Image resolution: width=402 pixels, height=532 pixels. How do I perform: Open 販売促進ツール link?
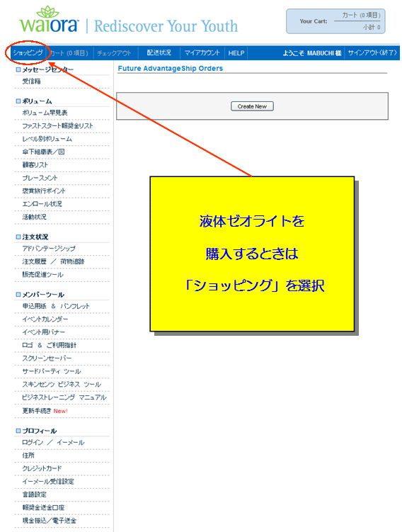(x=42, y=274)
